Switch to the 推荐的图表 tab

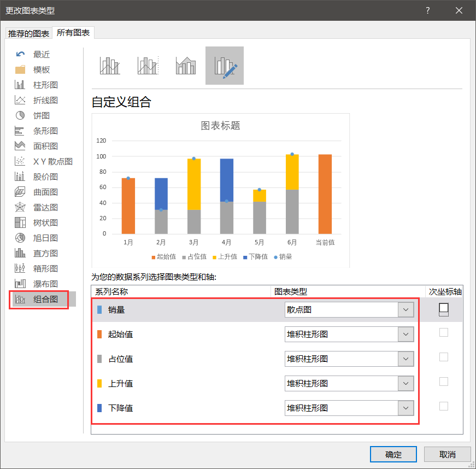click(29, 33)
